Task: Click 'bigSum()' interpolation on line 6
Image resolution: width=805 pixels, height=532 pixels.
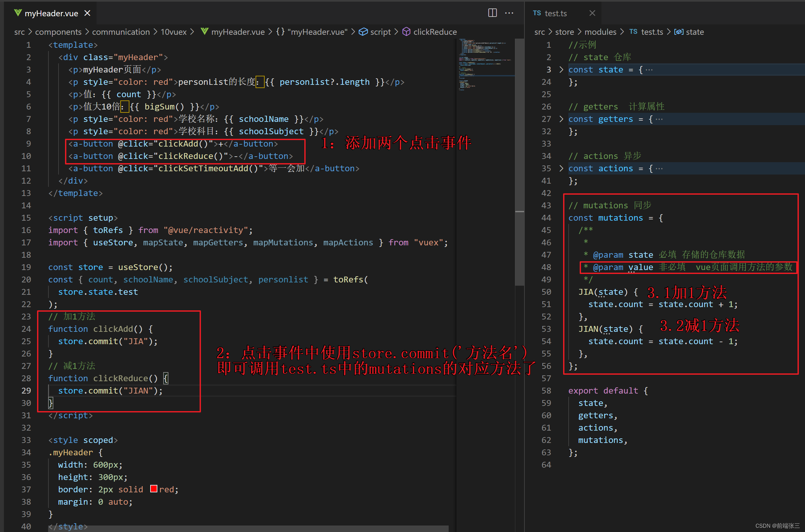Action: pos(164,107)
